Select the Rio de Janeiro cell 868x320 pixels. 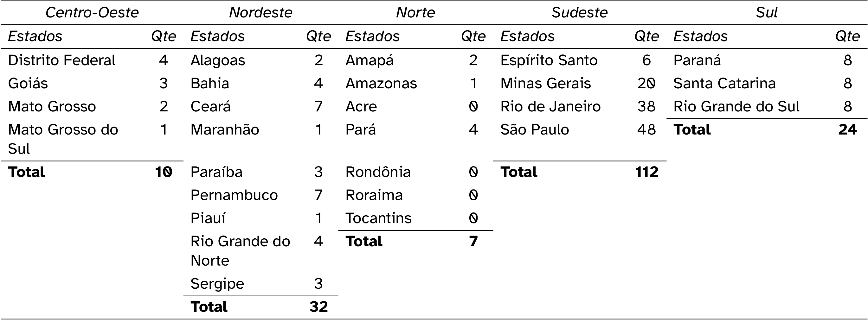pyautogui.click(x=550, y=107)
